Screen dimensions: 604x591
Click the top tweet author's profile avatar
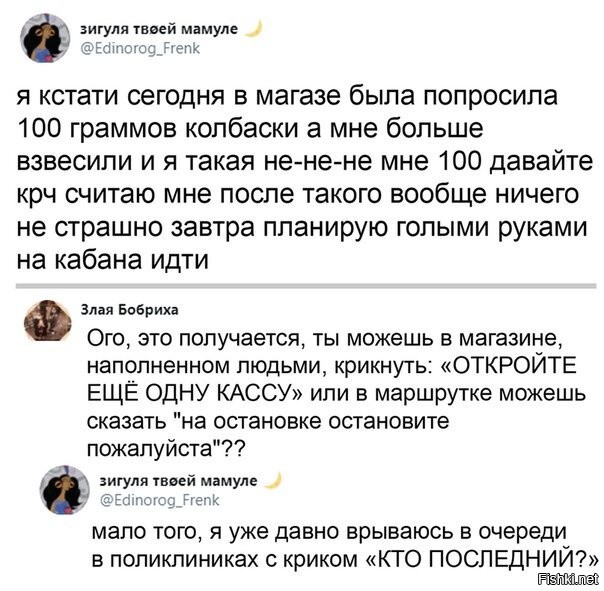pyautogui.click(x=45, y=37)
